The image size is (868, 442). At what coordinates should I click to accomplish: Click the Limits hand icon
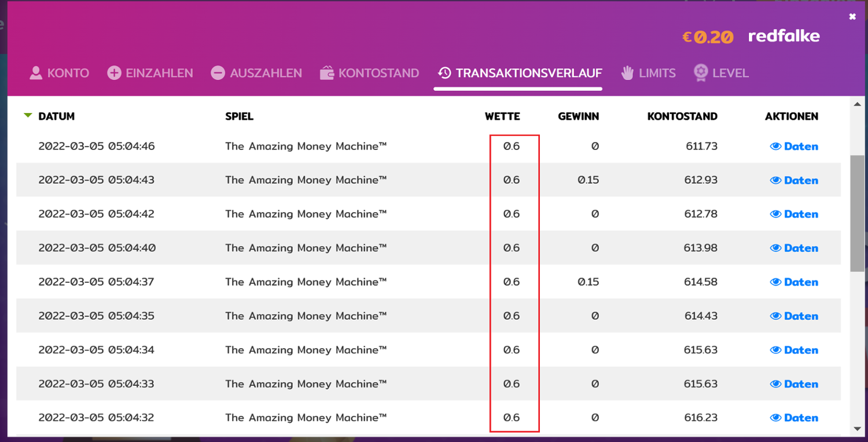pyautogui.click(x=627, y=73)
